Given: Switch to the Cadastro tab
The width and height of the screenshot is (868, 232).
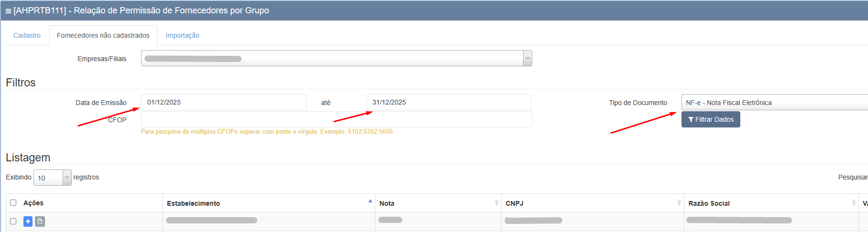Looking at the screenshot, I should point(27,35).
